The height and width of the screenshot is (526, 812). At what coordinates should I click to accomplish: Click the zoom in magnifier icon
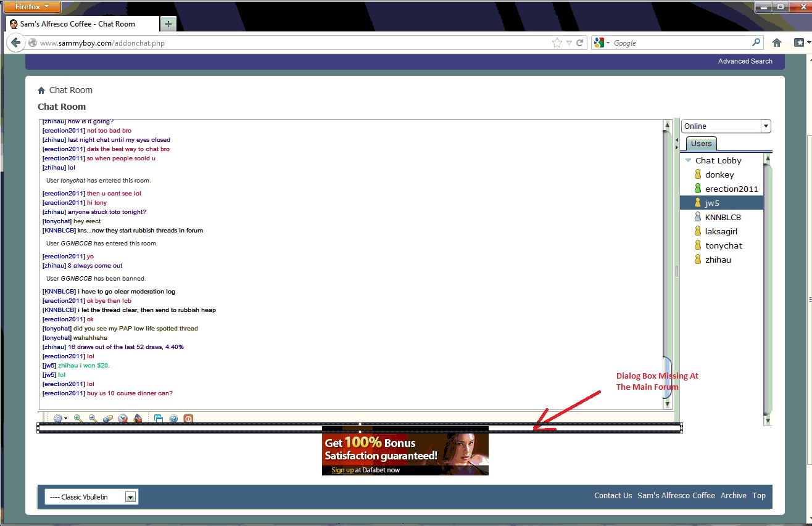tap(78, 418)
